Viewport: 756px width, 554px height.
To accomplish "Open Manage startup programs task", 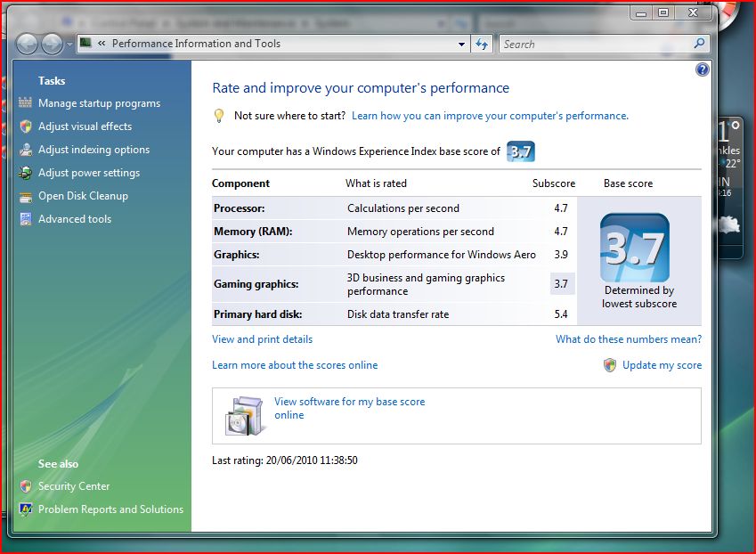I will click(100, 103).
